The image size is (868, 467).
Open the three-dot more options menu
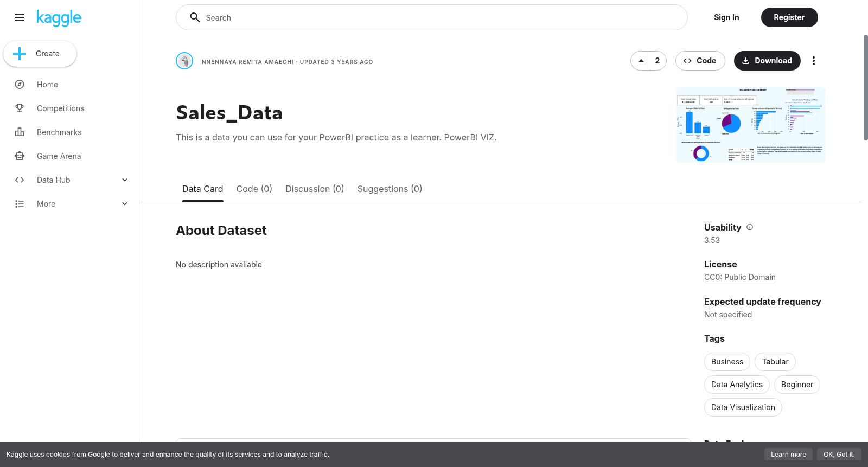(x=813, y=61)
